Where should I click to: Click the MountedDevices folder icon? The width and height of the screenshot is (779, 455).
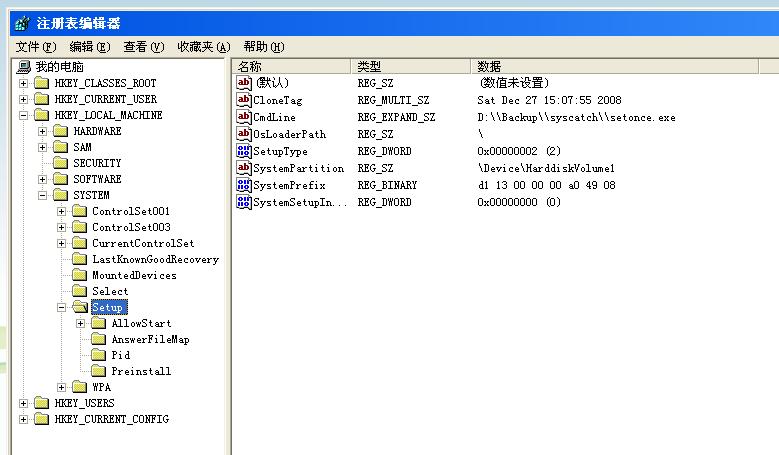pyautogui.click(x=79, y=275)
